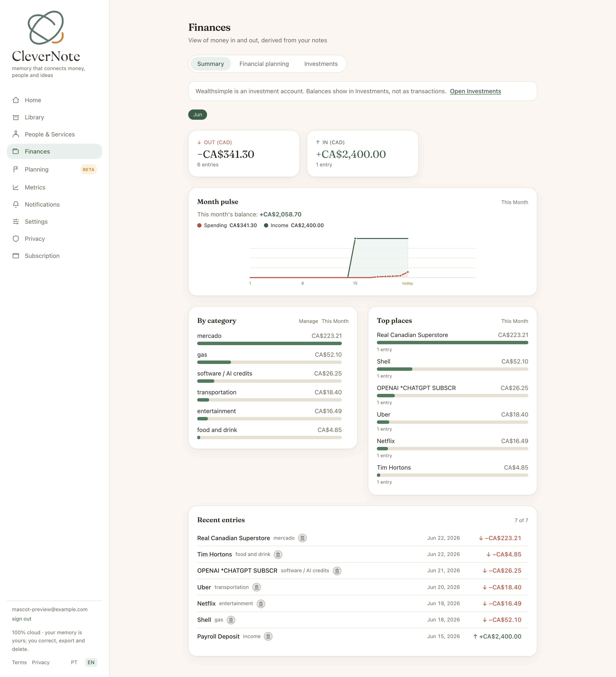Image resolution: width=616 pixels, height=677 pixels.
Task: Click bank icon on Netflix entry
Action: click(x=261, y=604)
